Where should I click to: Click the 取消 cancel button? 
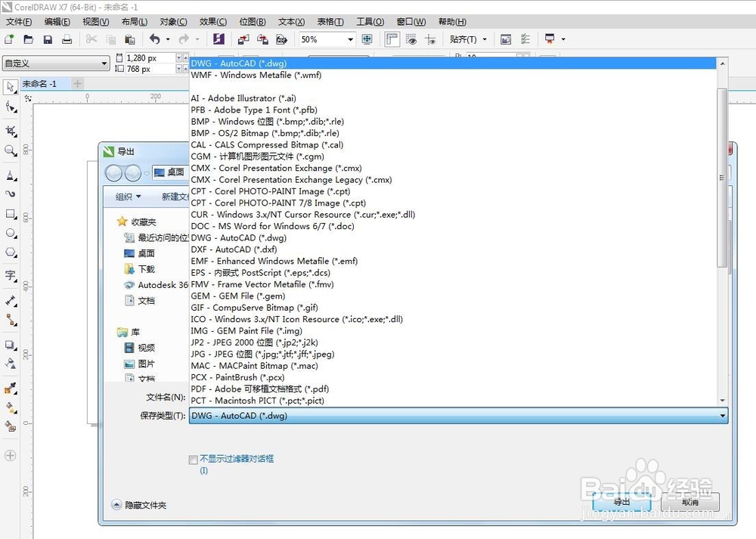tap(690, 502)
